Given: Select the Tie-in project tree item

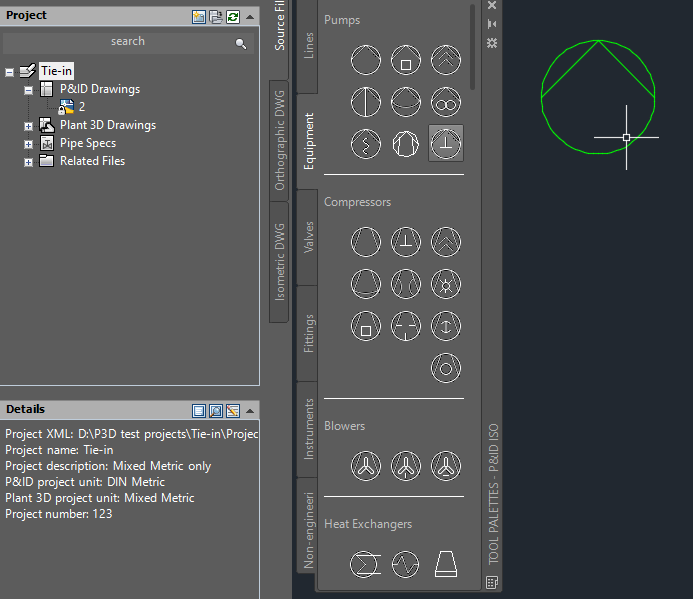Looking at the screenshot, I should point(57,71).
